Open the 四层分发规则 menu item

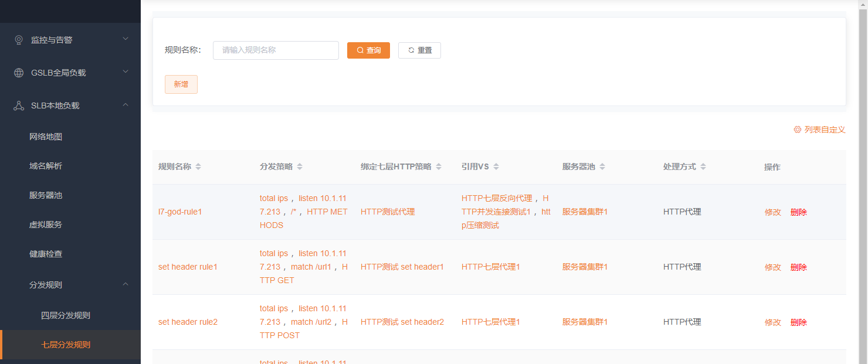70,315
